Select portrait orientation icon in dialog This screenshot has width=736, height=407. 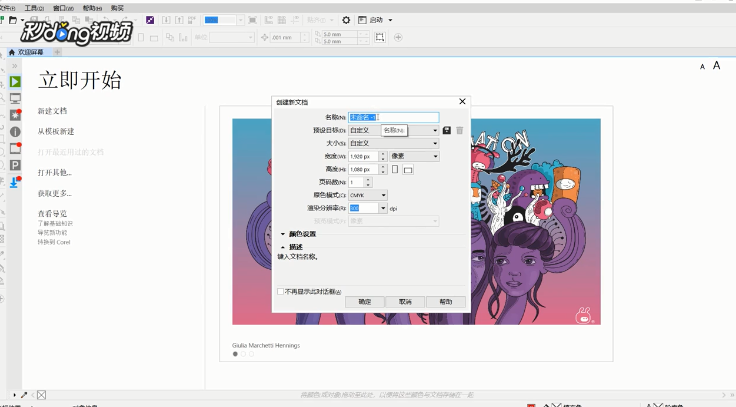tap(395, 169)
